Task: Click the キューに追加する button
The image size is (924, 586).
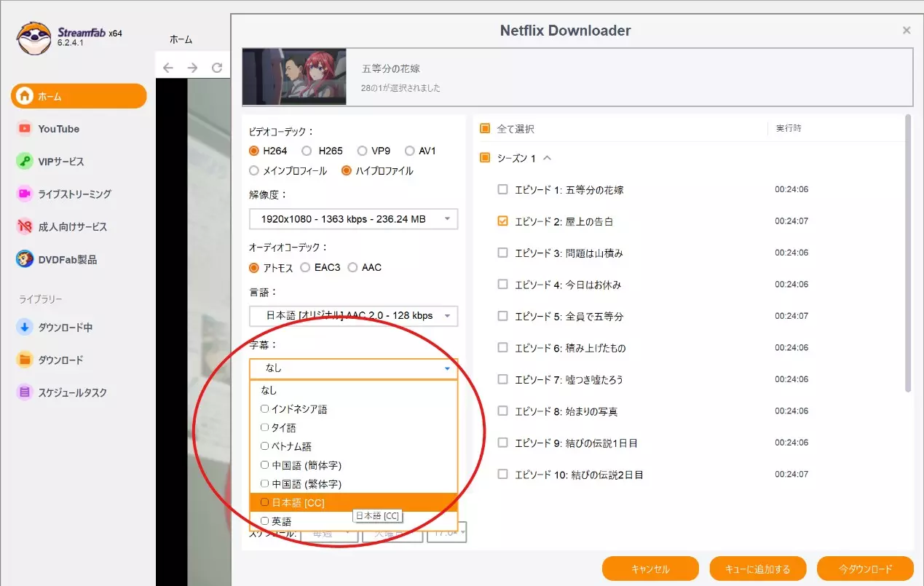Action: coord(758,569)
